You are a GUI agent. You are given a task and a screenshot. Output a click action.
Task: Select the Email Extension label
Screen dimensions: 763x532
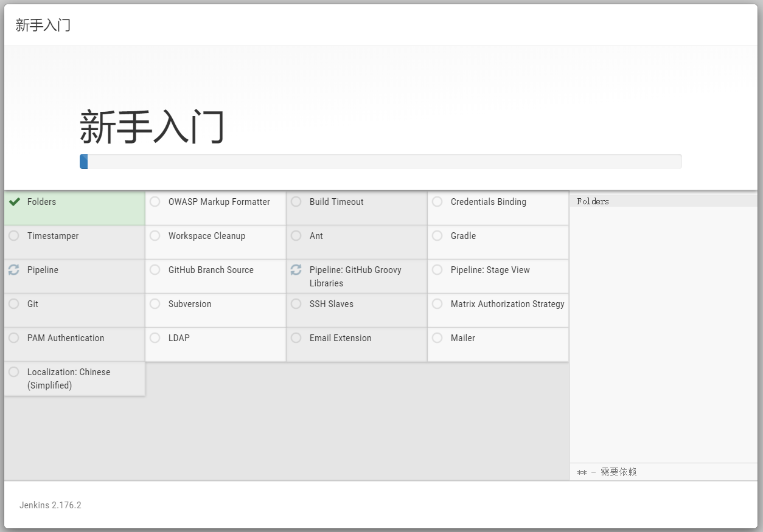tap(340, 338)
